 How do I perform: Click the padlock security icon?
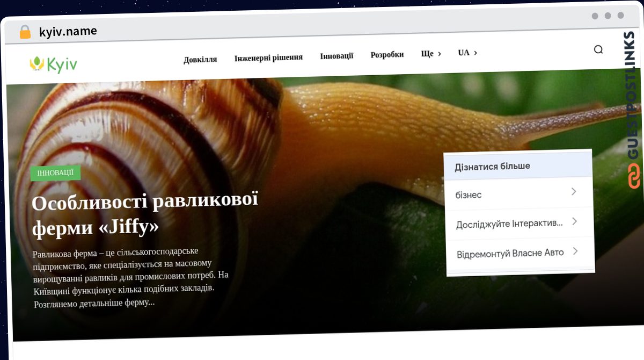25,32
